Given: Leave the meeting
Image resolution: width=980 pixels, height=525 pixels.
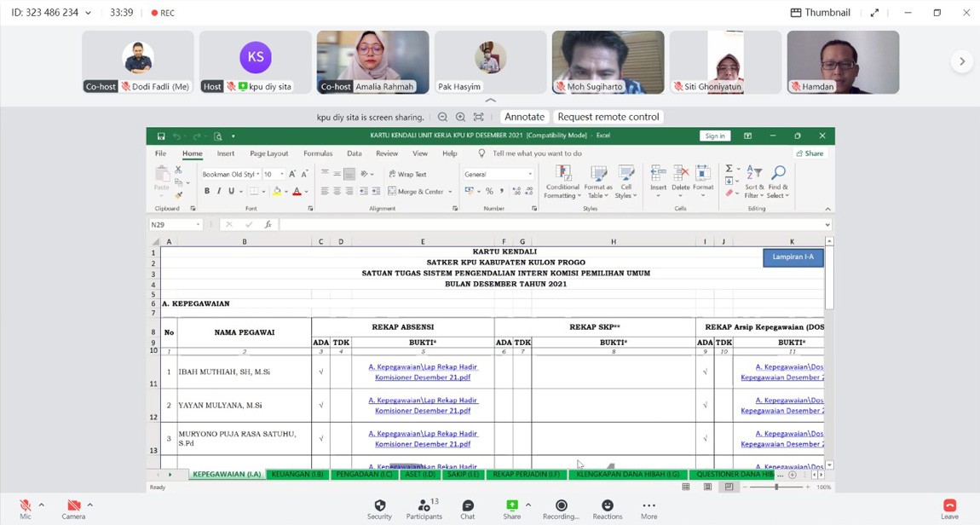Looking at the screenshot, I should pos(949,508).
